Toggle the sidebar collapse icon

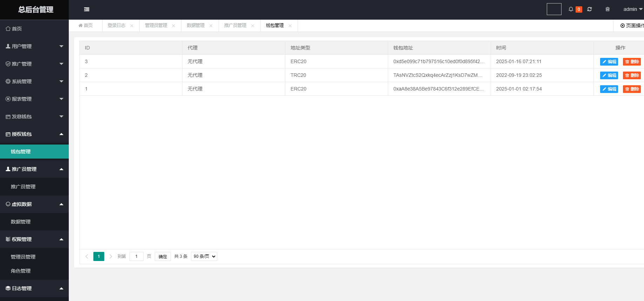87,9
